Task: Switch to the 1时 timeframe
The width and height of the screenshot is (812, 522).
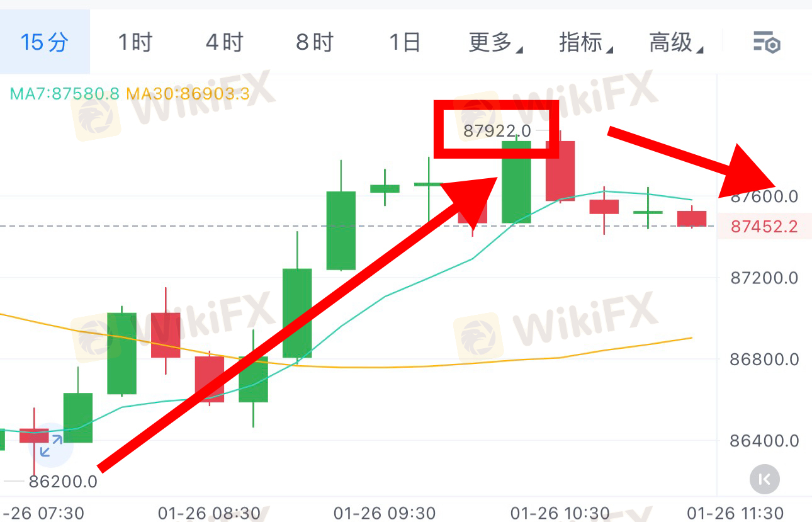Action: click(x=135, y=43)
